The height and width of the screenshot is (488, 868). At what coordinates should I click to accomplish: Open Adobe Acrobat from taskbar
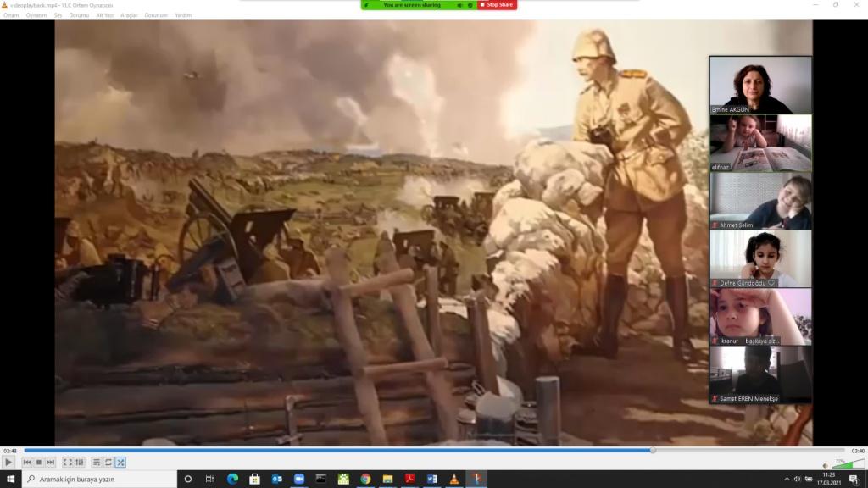(409, 480)
